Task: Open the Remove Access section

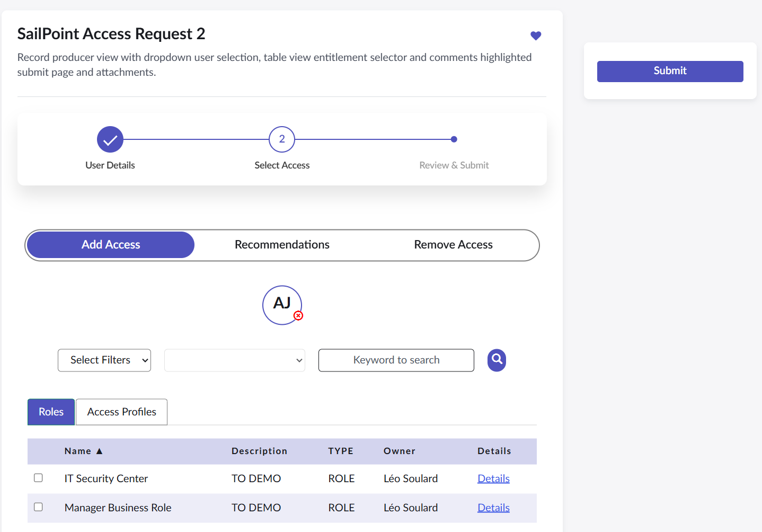Action: coord(453,245)
